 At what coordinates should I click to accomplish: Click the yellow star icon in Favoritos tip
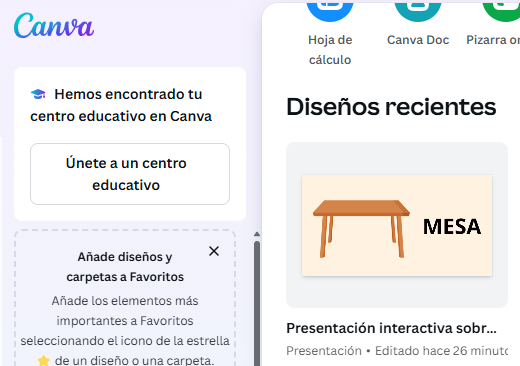click(43, 361)
